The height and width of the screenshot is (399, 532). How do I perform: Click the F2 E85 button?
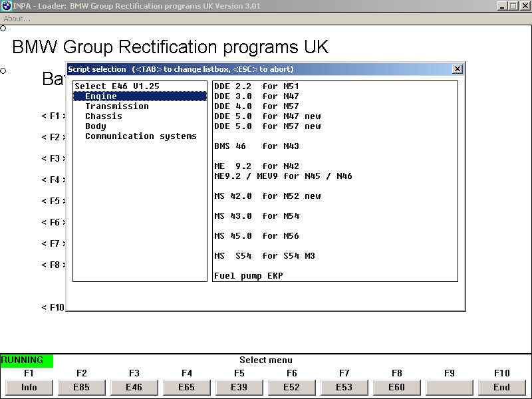pyautogui.click(x=82, y=388)
